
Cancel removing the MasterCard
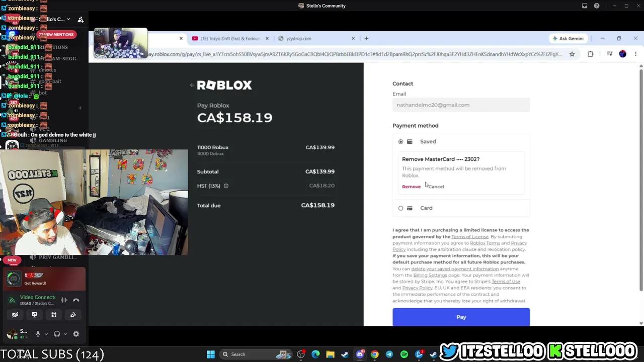[436, 187]
